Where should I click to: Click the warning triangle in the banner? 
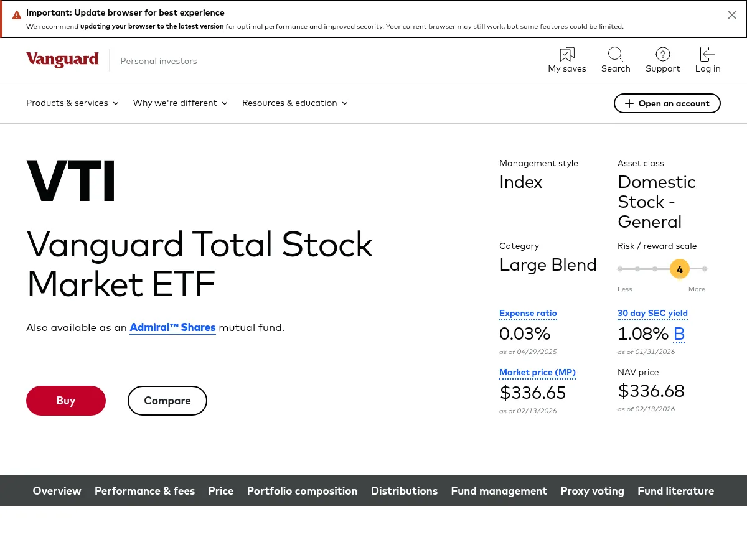(x=17, y=15)
